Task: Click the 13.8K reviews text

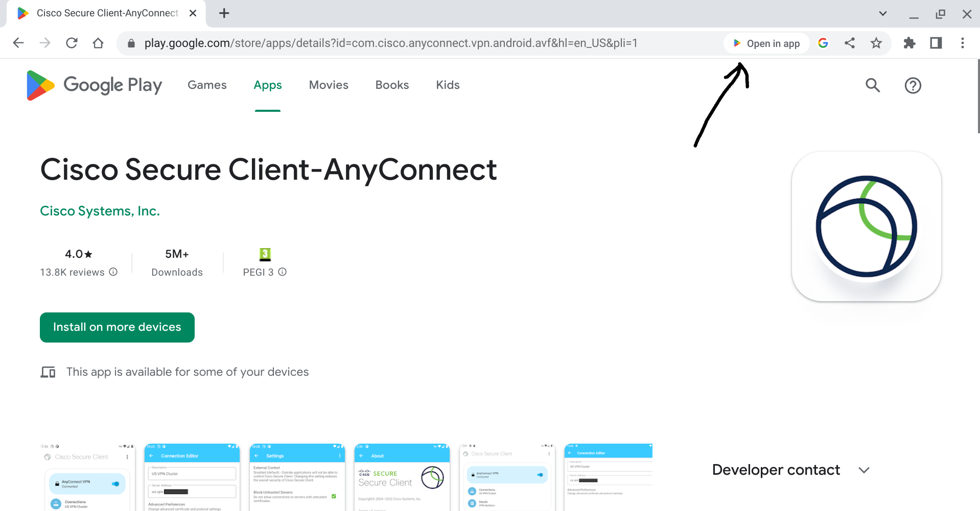Action: 72,273
